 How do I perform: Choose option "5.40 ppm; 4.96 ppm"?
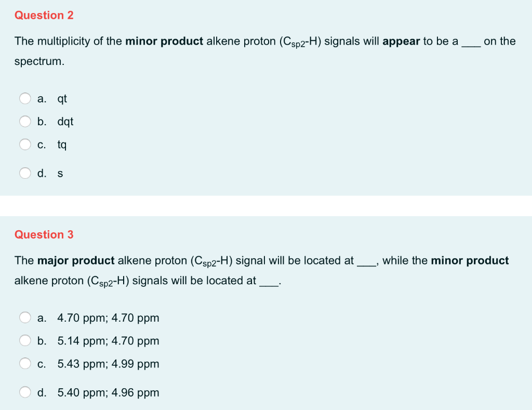pos(25,392)
